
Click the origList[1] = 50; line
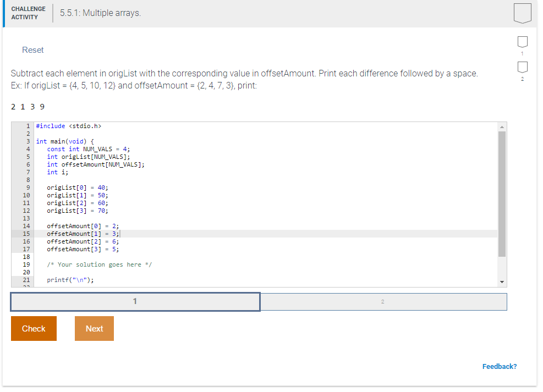pyautogui.click(x=77, y=195)
